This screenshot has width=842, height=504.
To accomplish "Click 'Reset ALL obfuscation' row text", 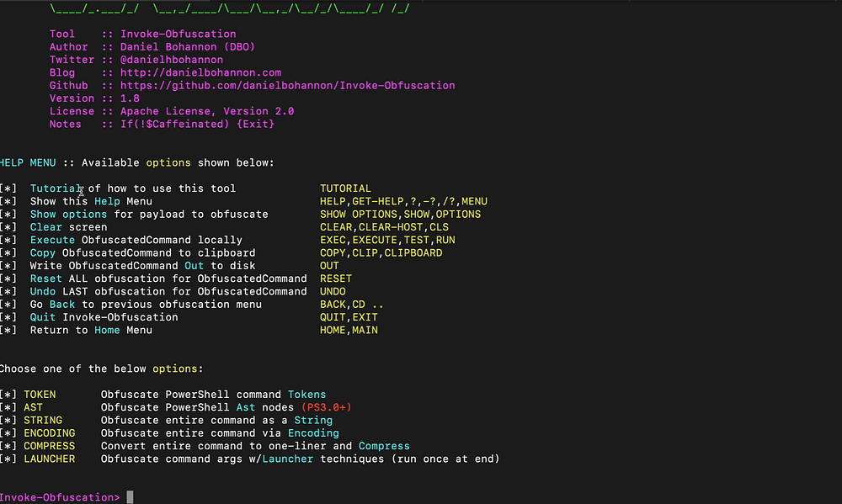I will tap(168, 279).
